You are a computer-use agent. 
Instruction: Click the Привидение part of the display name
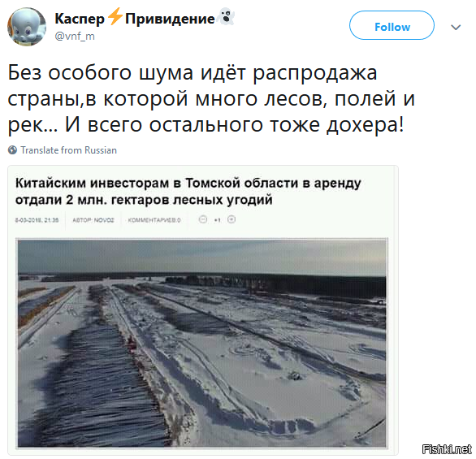click(x=170, y=19)
